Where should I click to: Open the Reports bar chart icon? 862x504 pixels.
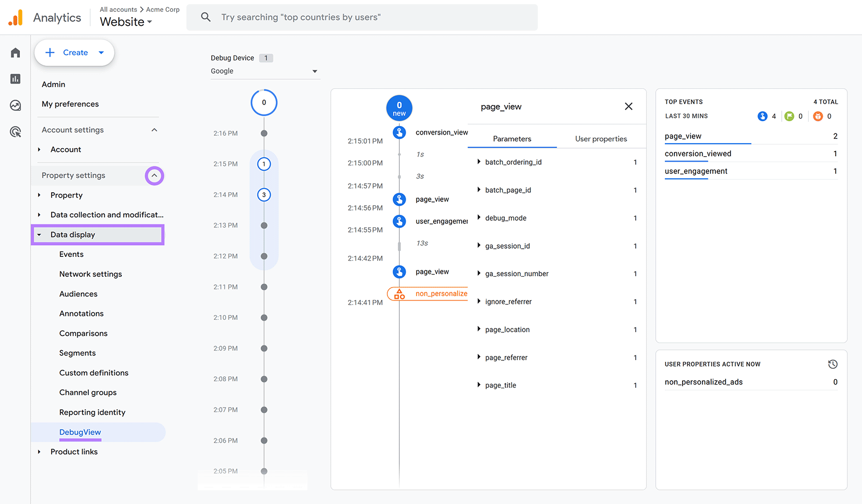tap(15, 79)
